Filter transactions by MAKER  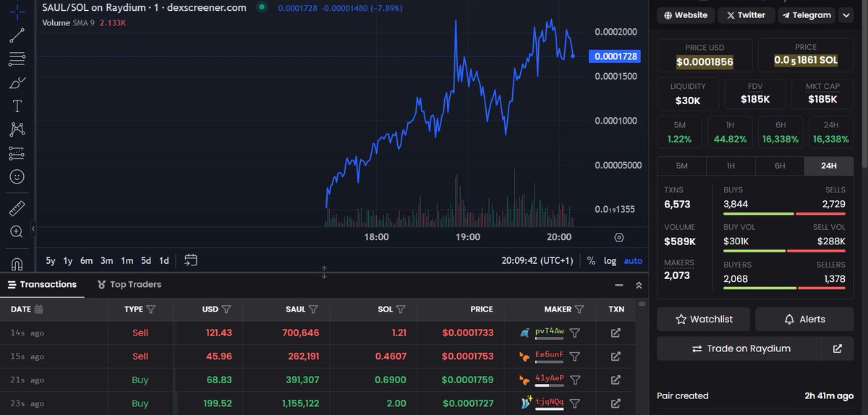point(579,309)
